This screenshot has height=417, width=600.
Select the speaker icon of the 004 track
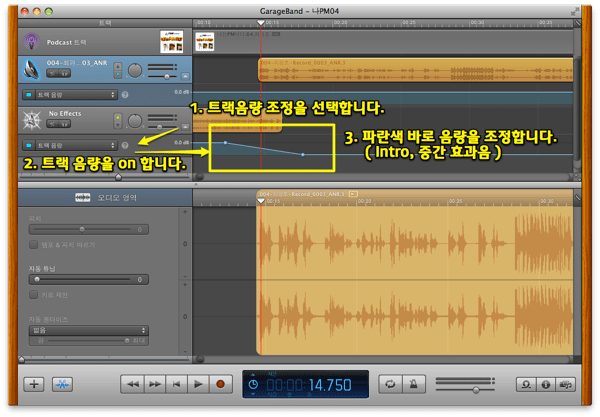click(31, 69)
